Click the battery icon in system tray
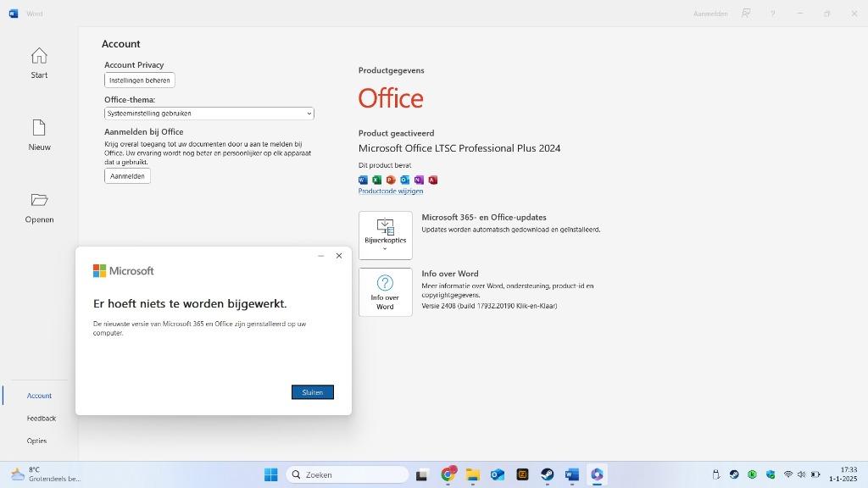The width and height of the screenshot is (868, 488). (815, 474)
